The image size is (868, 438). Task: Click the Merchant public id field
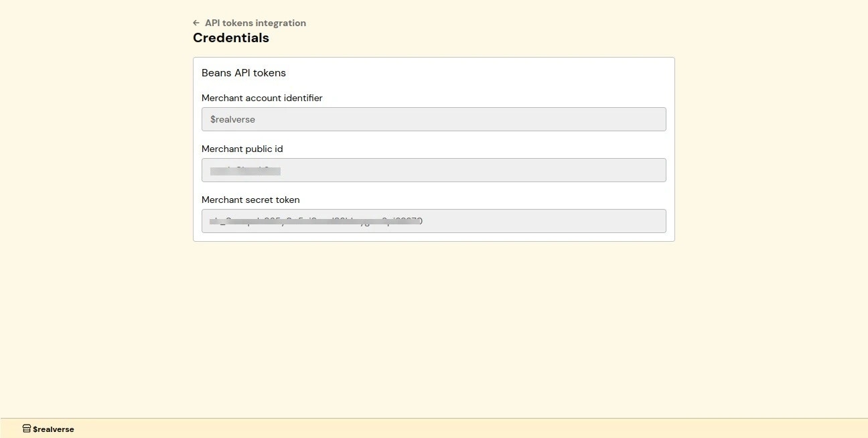(x=434, y=170)
